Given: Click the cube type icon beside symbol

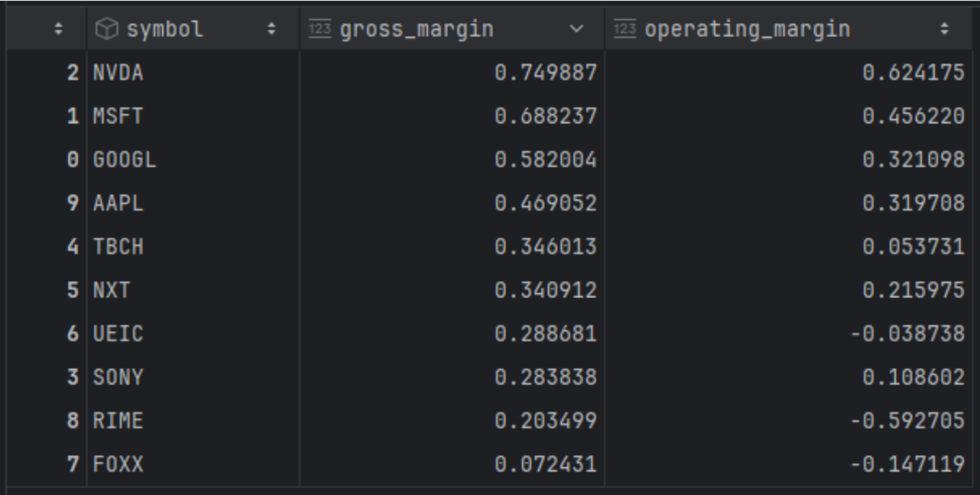Looking at the screenshot, I should click(x=107, y=29).
